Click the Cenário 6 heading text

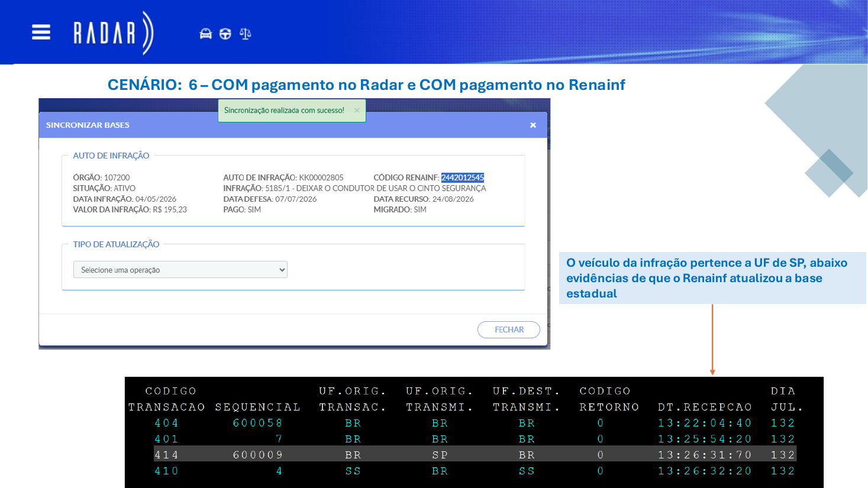click(366, 85)
